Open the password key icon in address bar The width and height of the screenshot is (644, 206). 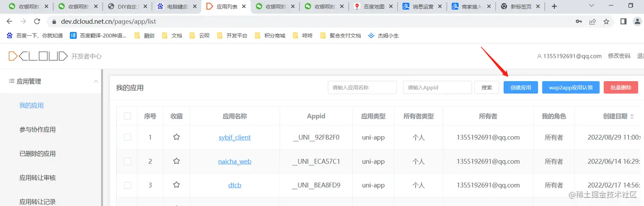click(578, 21)
